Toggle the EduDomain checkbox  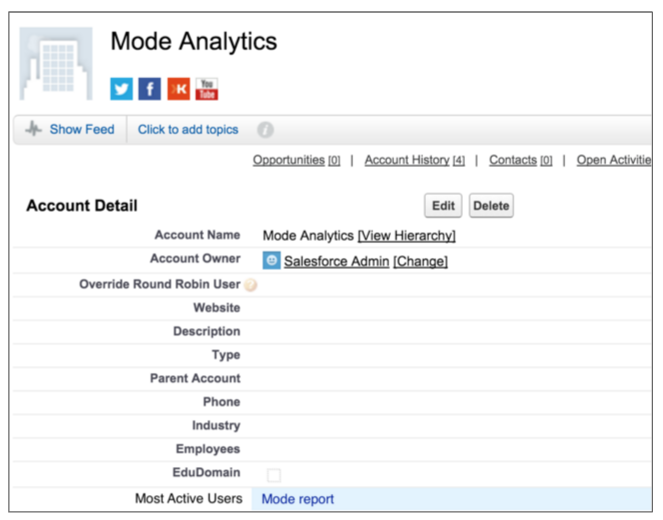[274, 475]
